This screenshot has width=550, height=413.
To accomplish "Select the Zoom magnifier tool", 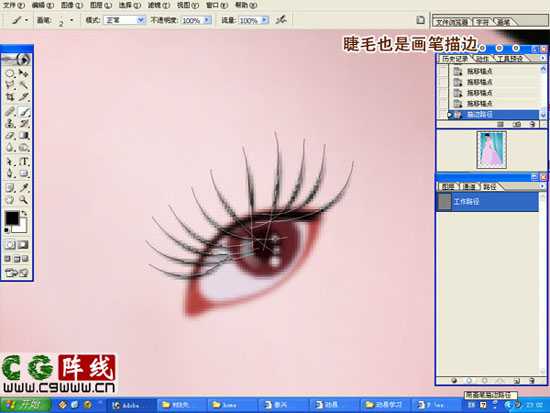I will [24, 200].
